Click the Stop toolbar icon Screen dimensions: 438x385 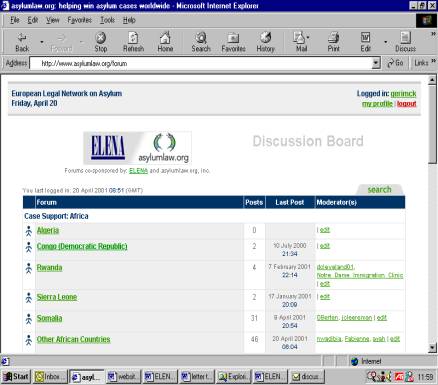(100, 42)
